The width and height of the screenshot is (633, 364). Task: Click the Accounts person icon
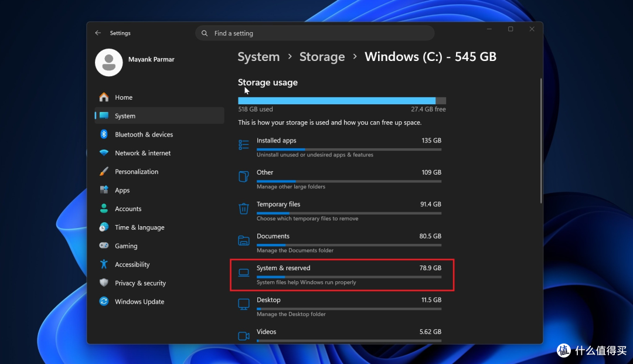point(104,209)
